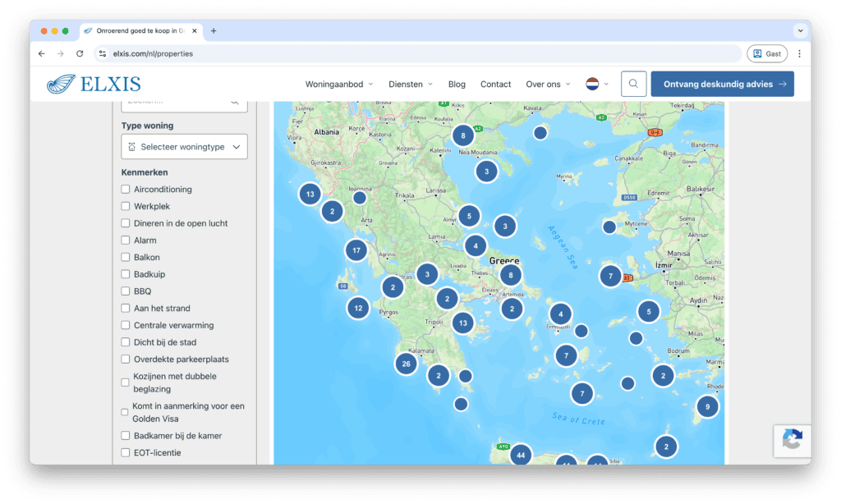Reload the page with browser refresh icon
This screenshot has width=841, height=504.
coord(80,53)
